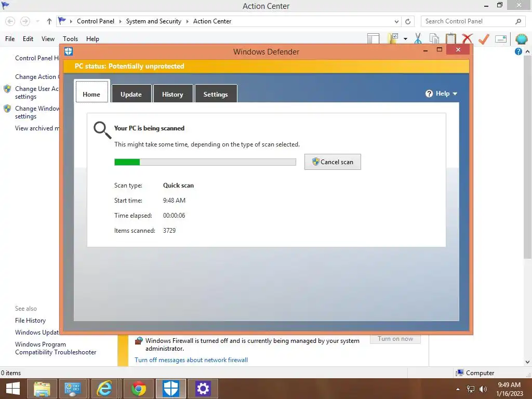Click the Windows Start button
This screenshot has width=532, height=399.
pyautogui.click(x=13, y=389)
